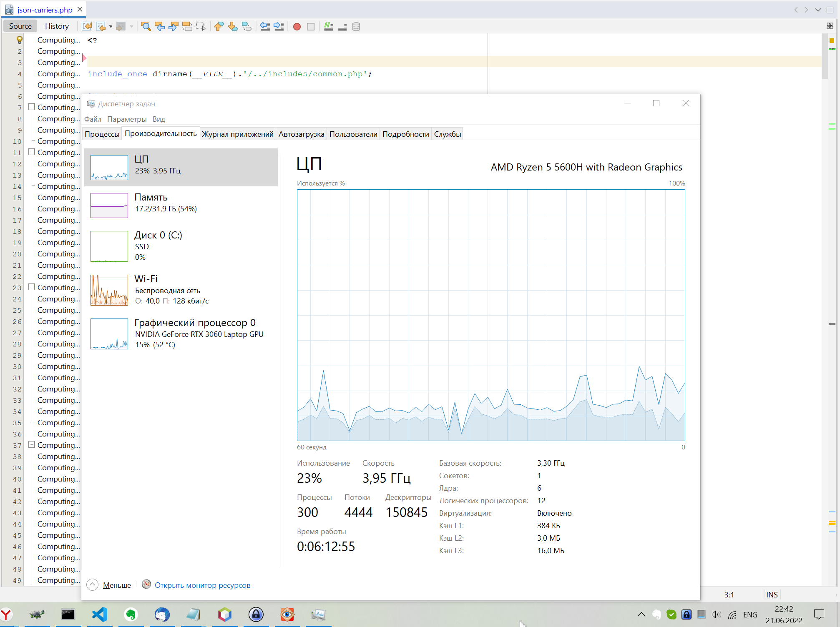Open dropdown arrow next to Back icon
The width and height of the screenshot is (840, 627).
111,26
